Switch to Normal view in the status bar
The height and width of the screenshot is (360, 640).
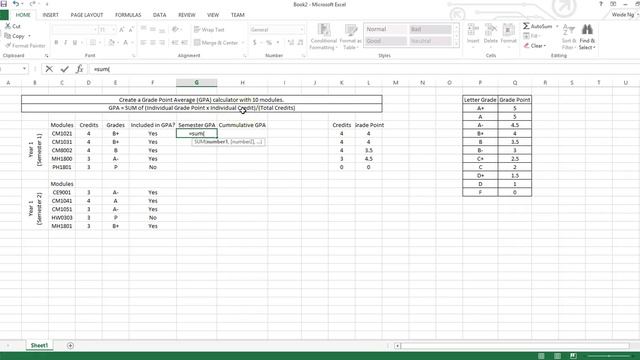541,356
